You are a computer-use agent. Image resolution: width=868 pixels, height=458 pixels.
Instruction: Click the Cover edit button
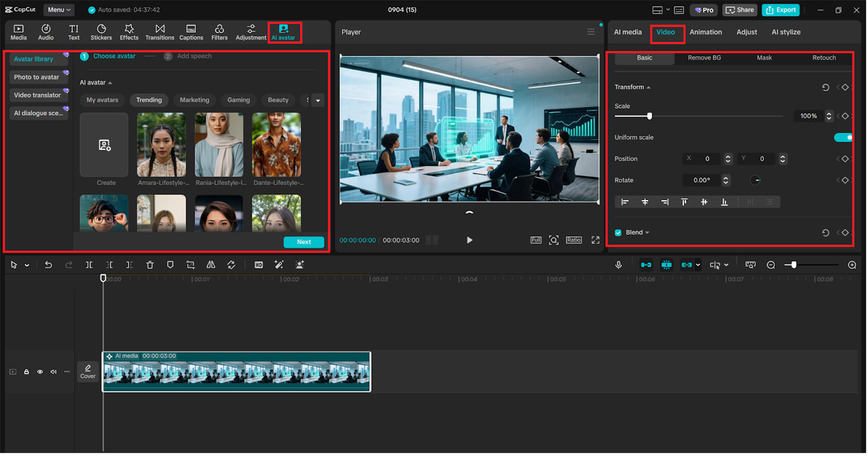point(88,371)
